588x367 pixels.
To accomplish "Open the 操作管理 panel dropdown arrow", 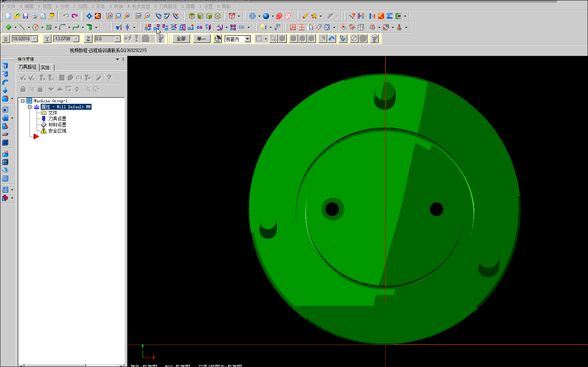I will (117, 59).
